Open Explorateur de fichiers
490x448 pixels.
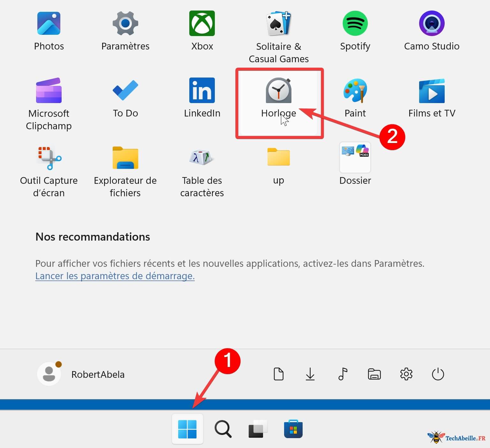pos(125,172)
